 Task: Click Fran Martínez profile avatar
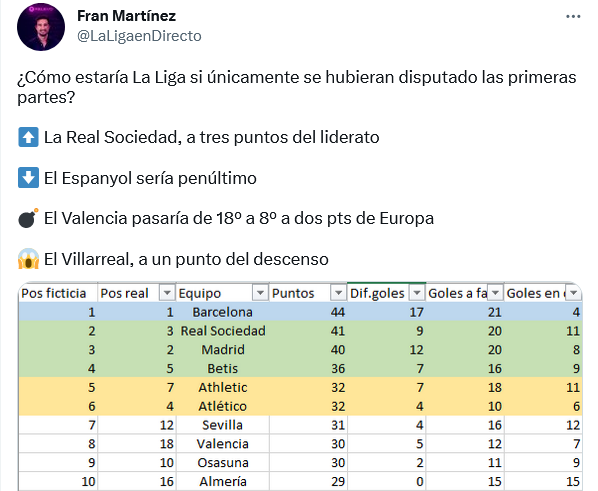coord(41,27)
